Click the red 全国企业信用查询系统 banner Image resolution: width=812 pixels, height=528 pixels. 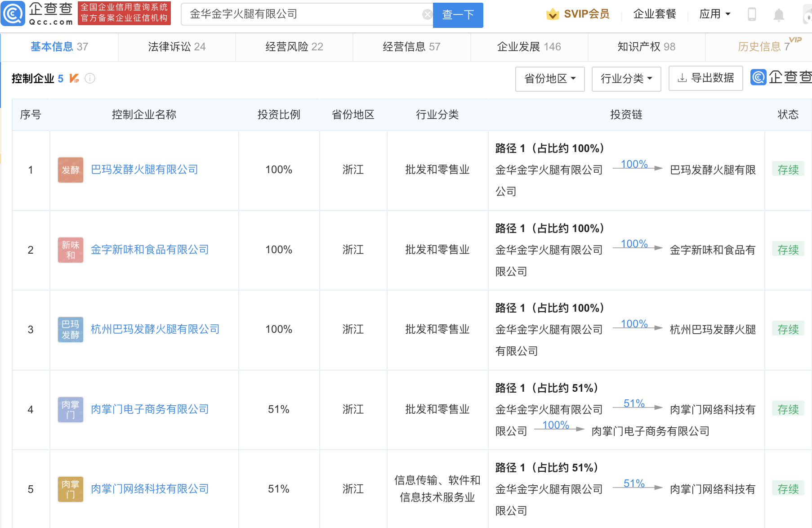tap(124, 13)
